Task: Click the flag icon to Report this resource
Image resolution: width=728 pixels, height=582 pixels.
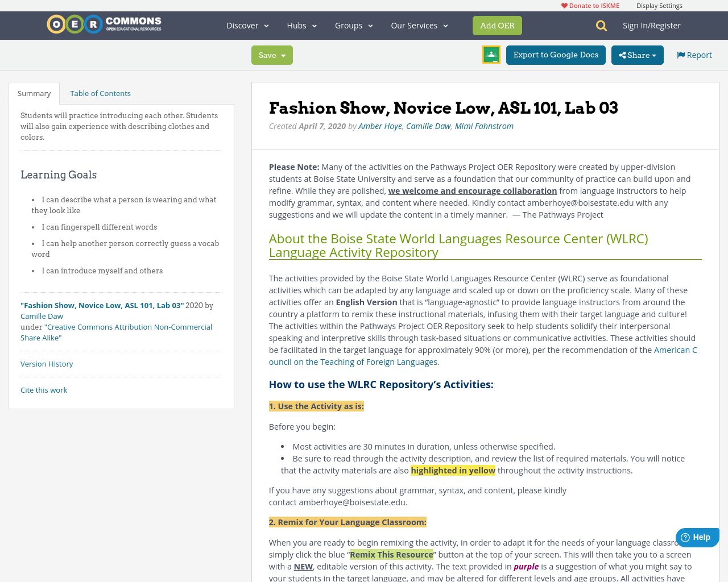Action: point(680,54)
